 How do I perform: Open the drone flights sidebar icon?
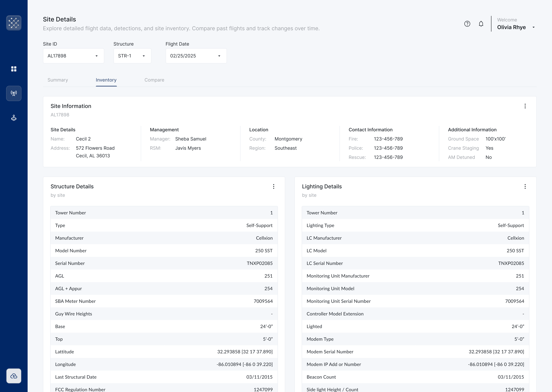coord(14,118)
